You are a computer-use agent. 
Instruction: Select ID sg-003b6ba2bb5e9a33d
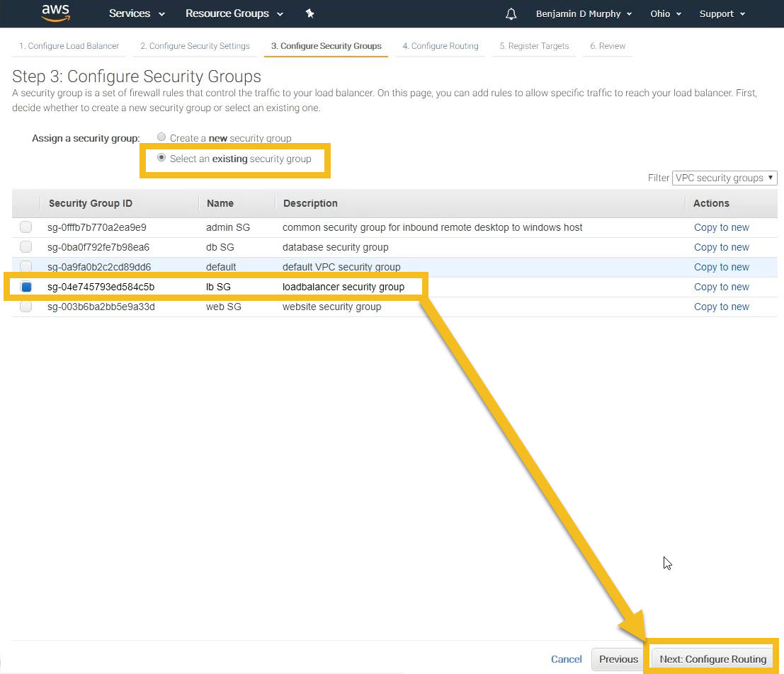click(x=101, y=307)
